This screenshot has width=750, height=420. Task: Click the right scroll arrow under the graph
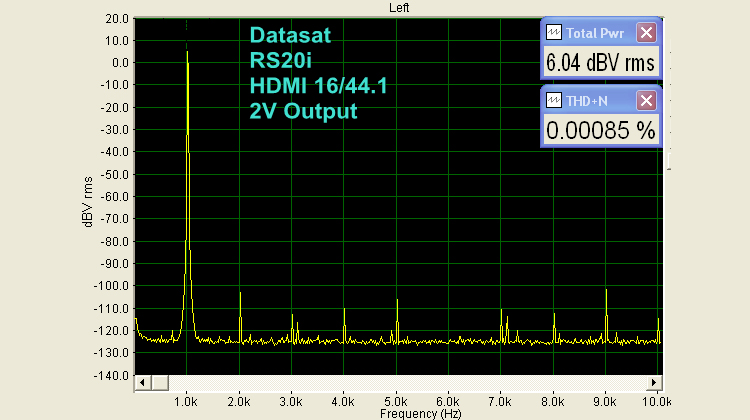[x=655, y=383]
